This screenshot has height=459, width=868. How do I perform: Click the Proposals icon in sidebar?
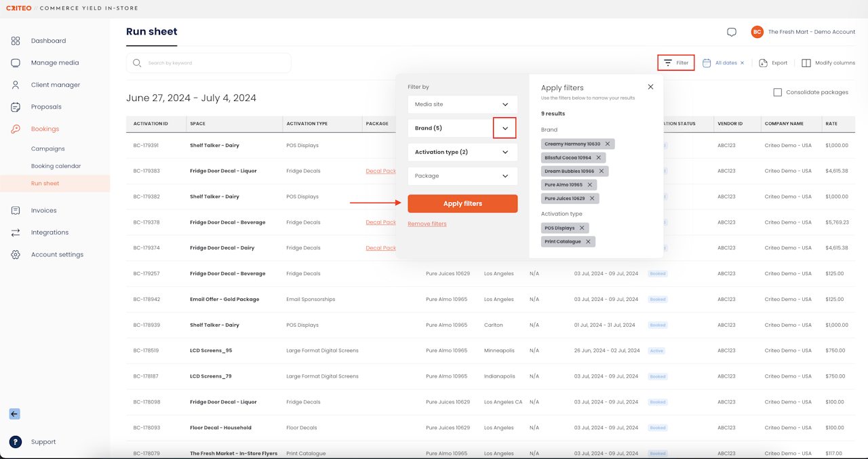(x=16, y=107)
